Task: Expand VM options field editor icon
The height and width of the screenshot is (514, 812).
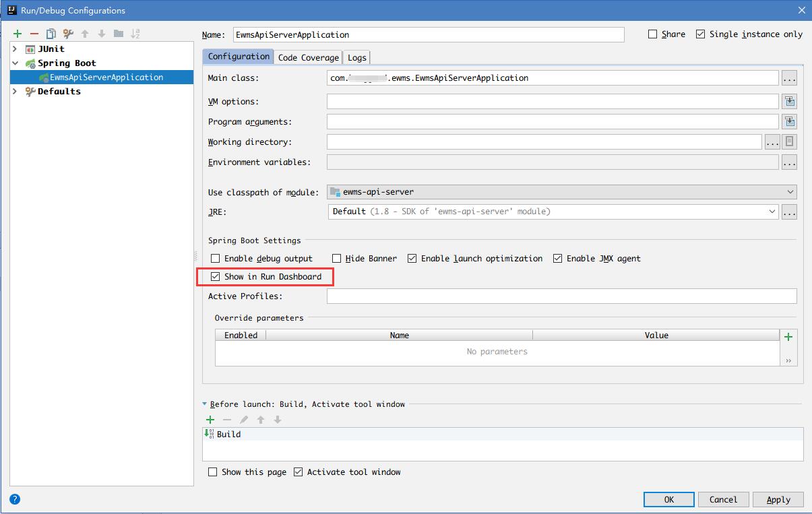Action: tap(789, 102)
